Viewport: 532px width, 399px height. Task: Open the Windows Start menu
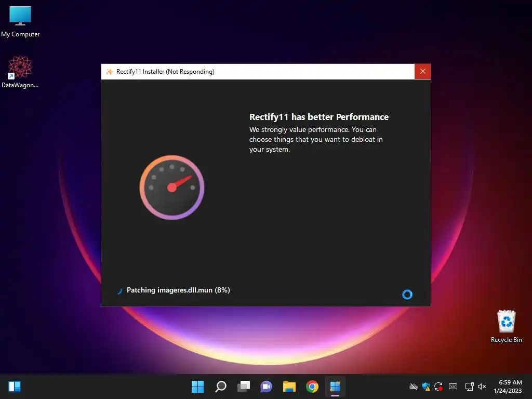click(x=197, y=387)
